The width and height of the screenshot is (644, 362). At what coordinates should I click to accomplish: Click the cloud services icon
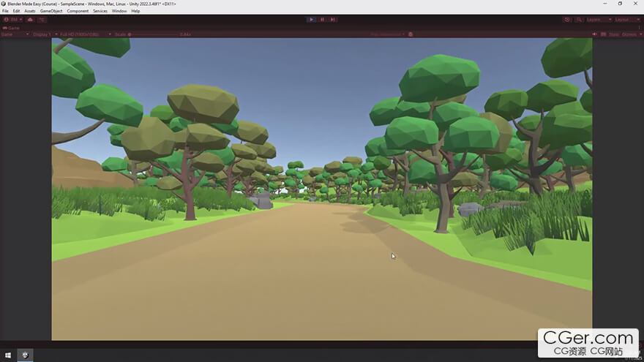tap(30, 20)
